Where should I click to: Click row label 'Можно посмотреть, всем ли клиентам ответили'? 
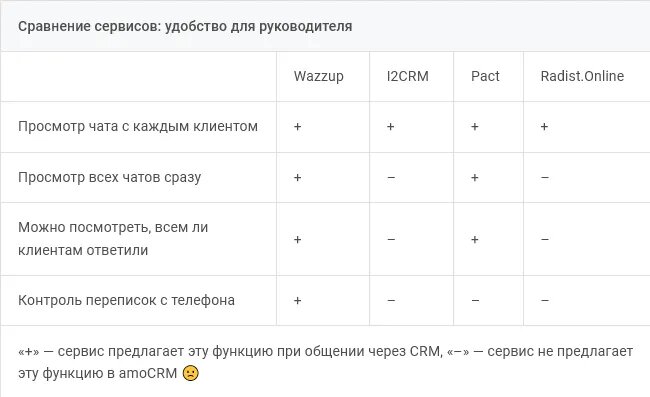tap(113, 239)
